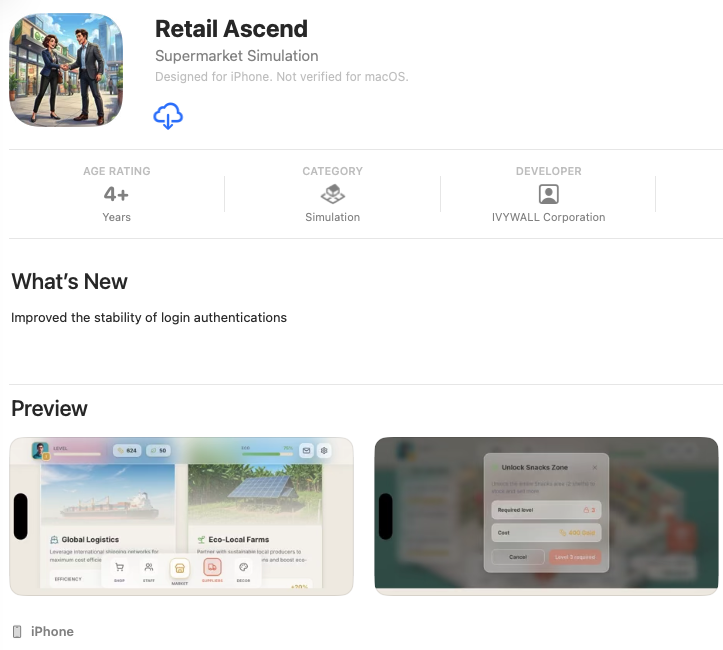Image resolution: width=723 pixels, height=650 pixels.
Task: Click the 4+ age rating value
Action: tap(116, 194)
